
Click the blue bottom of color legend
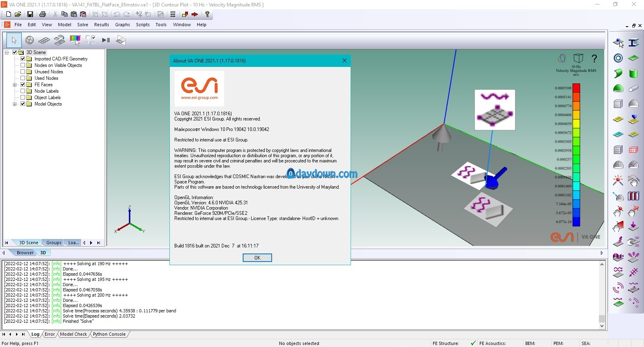(x=576, y=222)
